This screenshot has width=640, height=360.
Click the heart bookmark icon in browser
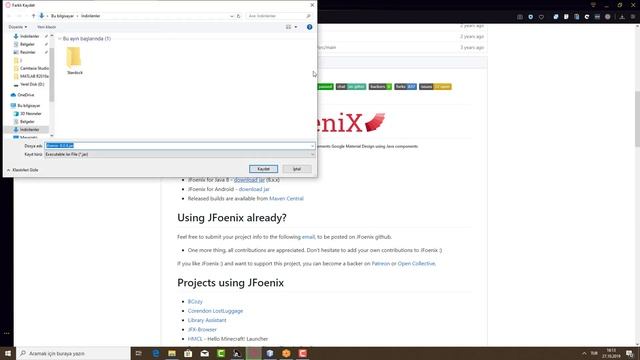pos(541,17)
